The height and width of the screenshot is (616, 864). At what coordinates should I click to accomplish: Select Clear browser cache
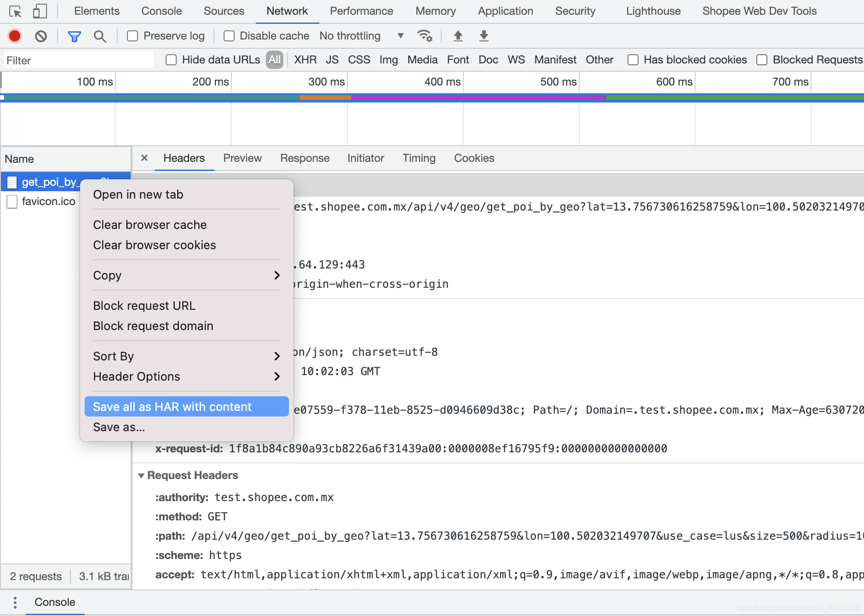[x=186, y=225]
